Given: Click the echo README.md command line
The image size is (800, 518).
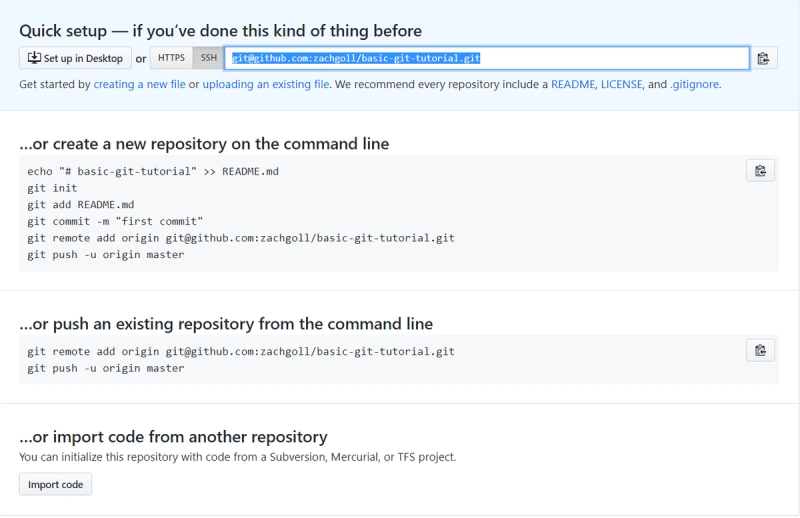Looking at the screenshot, I should [x=153, y=171].
